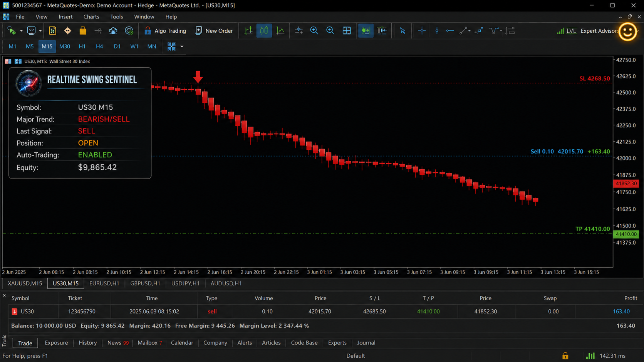
Task: Click the connection bars in status bar
Action: [590, 356]
